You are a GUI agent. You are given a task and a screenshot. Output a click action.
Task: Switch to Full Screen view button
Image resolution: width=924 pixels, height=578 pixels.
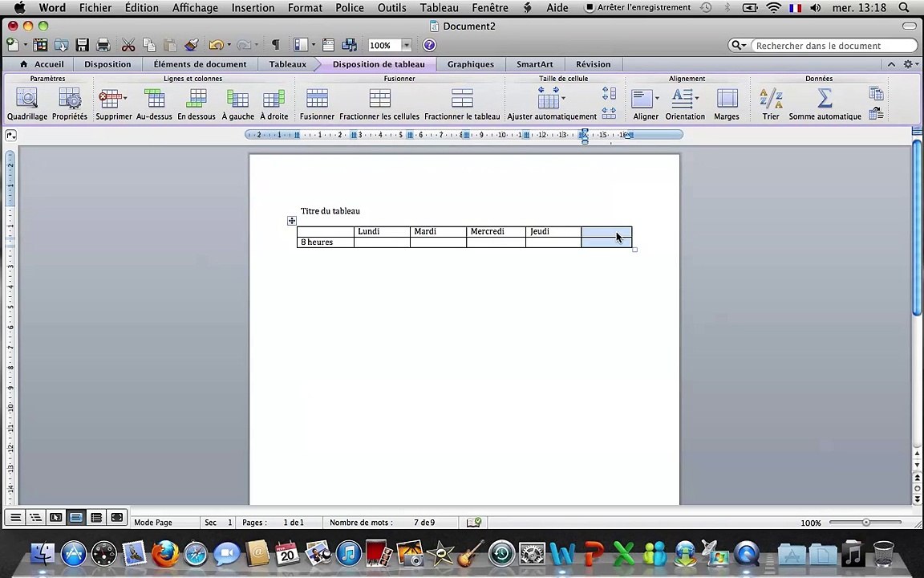coord(116,517)
